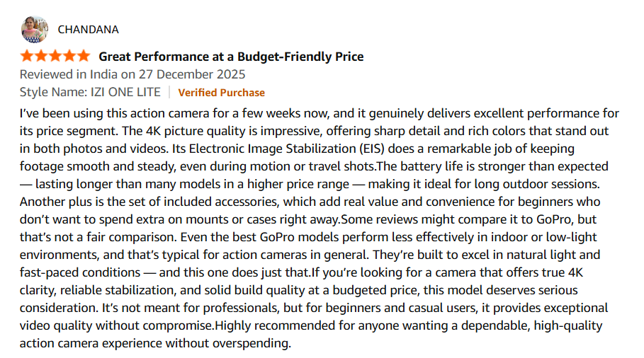
Task: Click the "Reviewed in India on 27 December 2025" line
Action: click(x=132, y=74)
